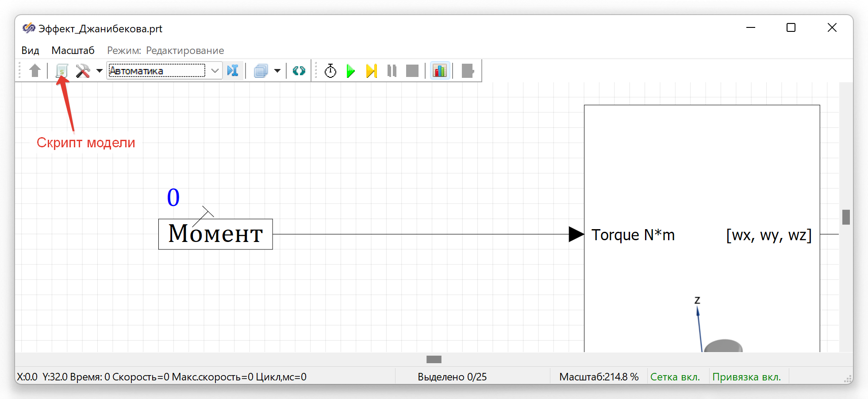The image size is (868, 399).
Task: Open the Масштаб menu
Action: coord(73,50)
